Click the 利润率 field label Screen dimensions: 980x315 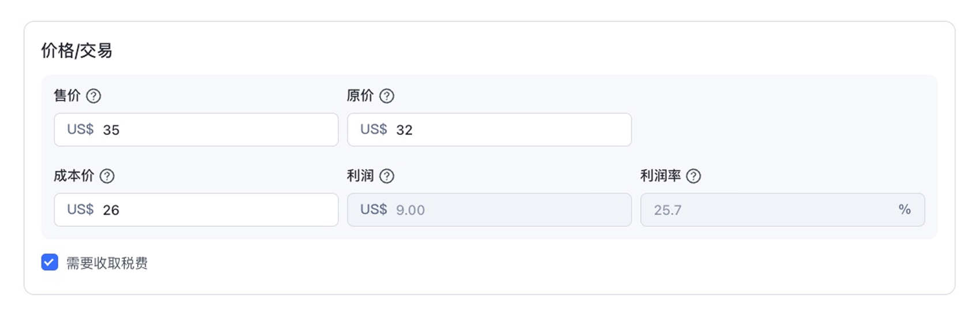[x=661, y=176]
